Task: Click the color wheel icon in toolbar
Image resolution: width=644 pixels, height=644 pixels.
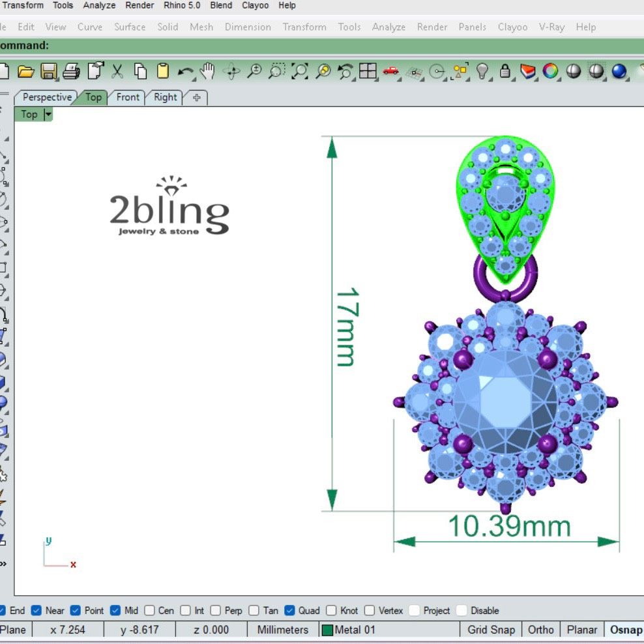Action: click(x=551, y=71)
